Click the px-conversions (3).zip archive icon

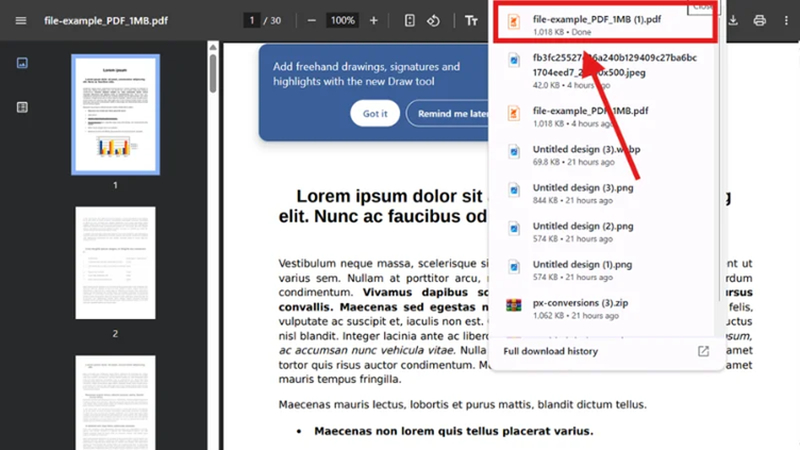click(514, 305)
